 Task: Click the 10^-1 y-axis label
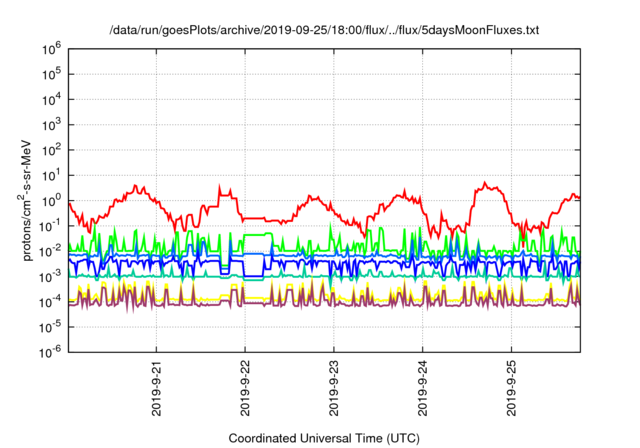(x=51, y=227)
